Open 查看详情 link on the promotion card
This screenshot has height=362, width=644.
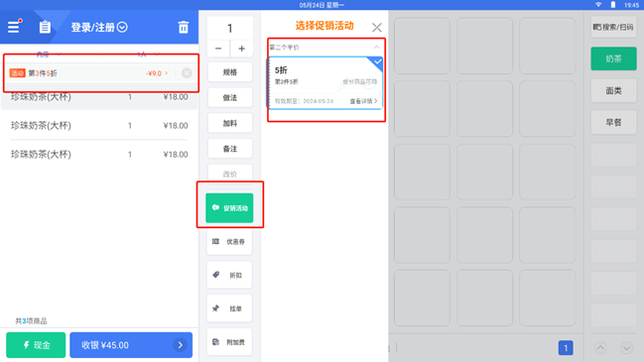363,101
